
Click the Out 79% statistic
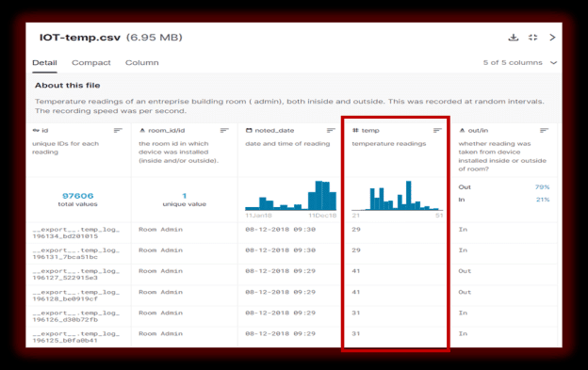click(503, 186)
